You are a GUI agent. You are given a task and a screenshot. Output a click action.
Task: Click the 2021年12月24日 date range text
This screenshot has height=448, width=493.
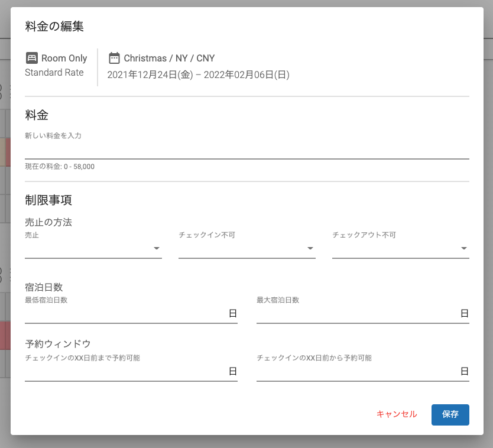coord(198,74)
